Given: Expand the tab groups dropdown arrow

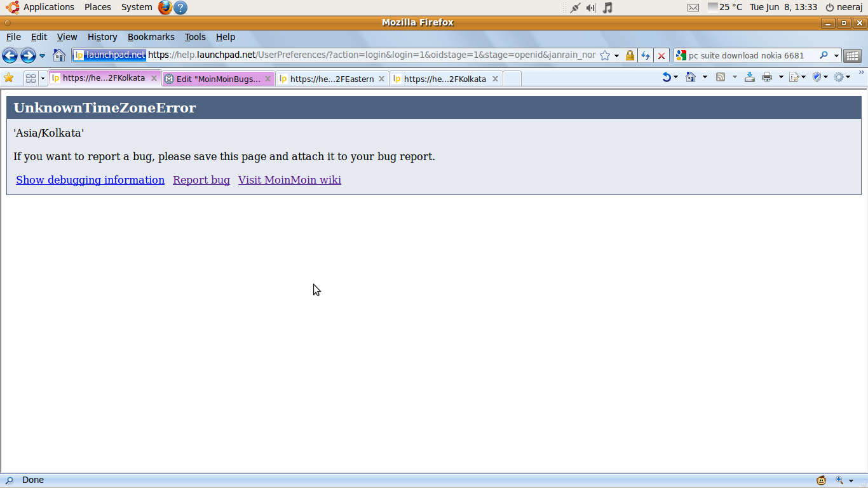Looking at the screenshot, I should 43,78.
